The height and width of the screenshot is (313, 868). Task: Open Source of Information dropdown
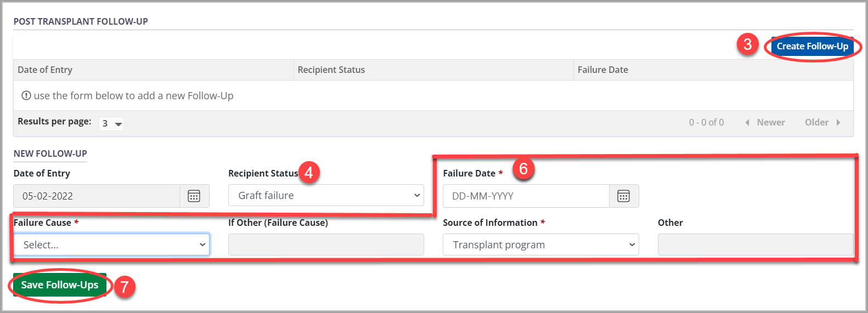pos(541,245)
